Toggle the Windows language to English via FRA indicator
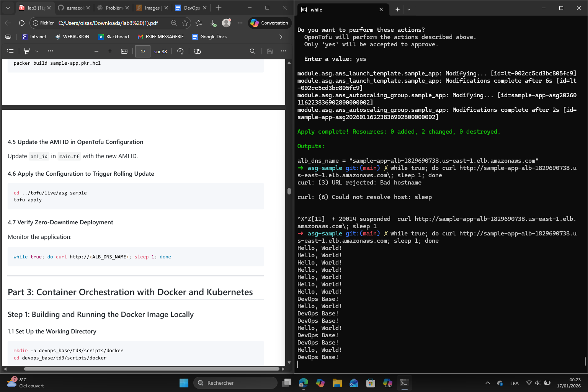This screenshot has height=392, width=588. pyautogui.click(x=514, y=382)
